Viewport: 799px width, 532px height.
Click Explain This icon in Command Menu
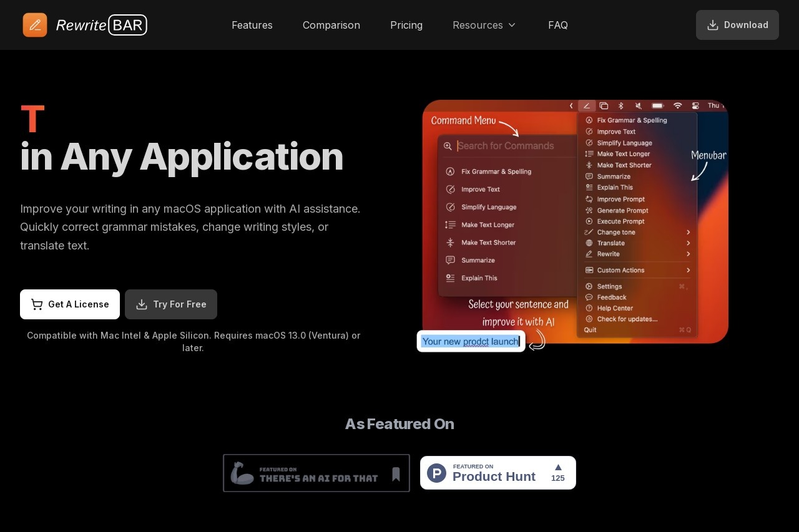pos(450,278)
